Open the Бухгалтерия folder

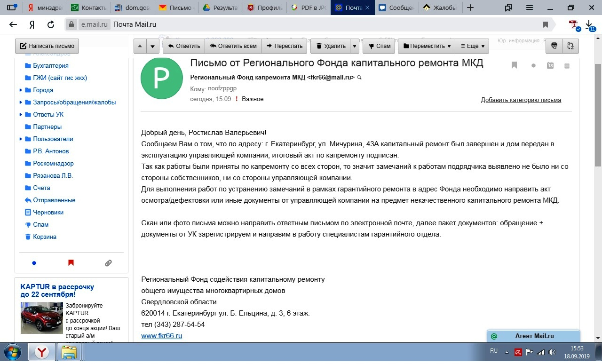click(50, 66)
